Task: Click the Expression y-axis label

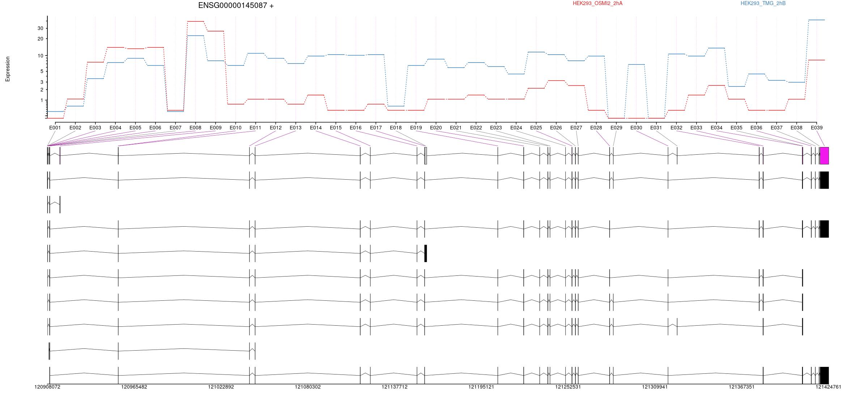Action: click(8, 69)
